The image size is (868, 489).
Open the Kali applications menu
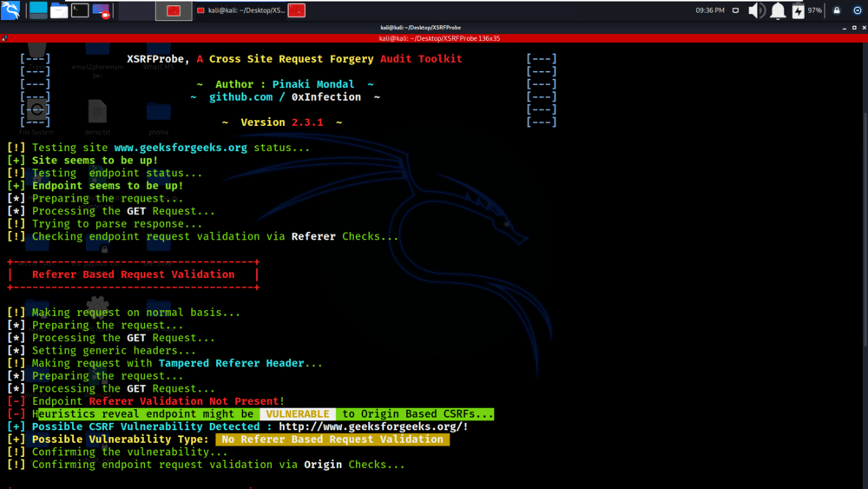click(10, 10)
